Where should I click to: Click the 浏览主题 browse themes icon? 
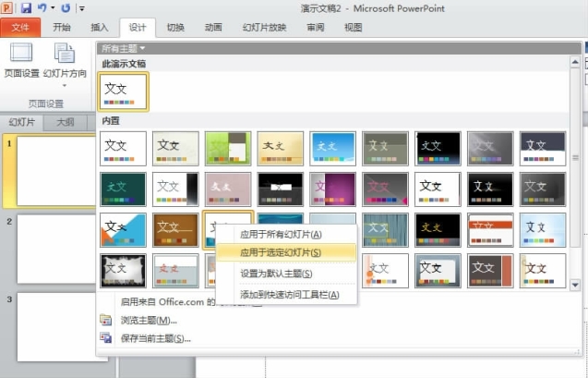(x=105, y=320)
